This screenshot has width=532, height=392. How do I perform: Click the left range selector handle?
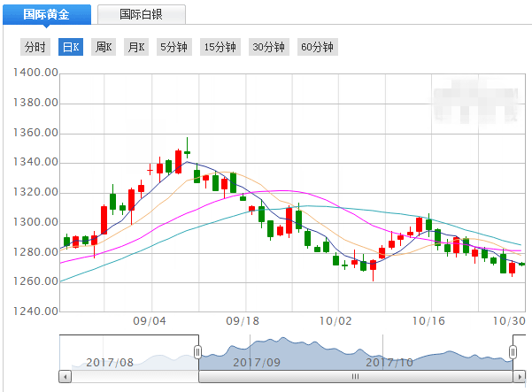coord(198,351)
